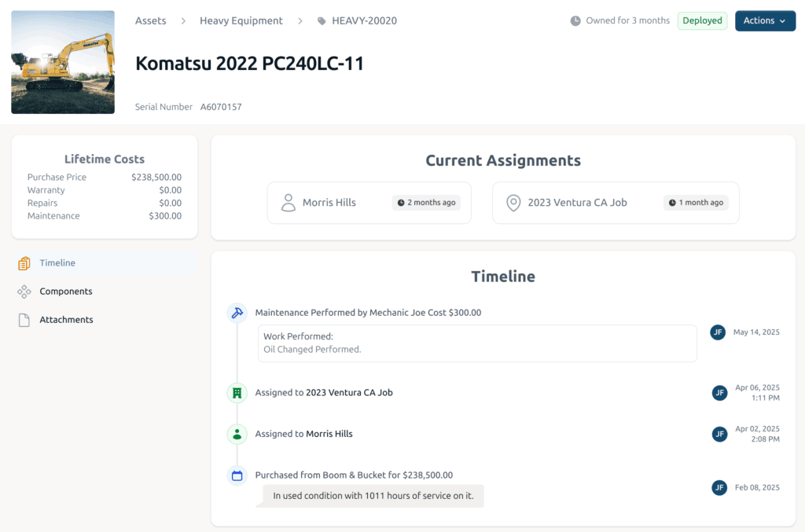Image resolution: width=805 pixels, height=532 pixels.
Task: Select the Timeline sidebar tab
Action: (x=105, y=263)
